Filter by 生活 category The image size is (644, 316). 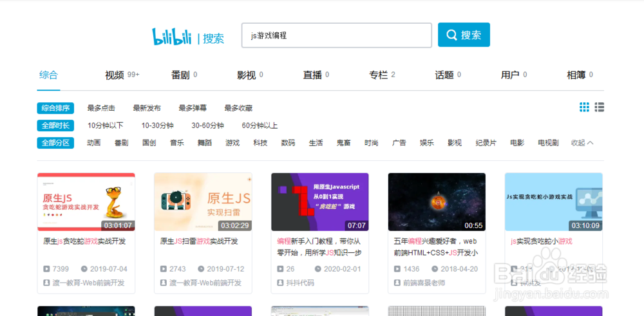click(x=316, y=143)
